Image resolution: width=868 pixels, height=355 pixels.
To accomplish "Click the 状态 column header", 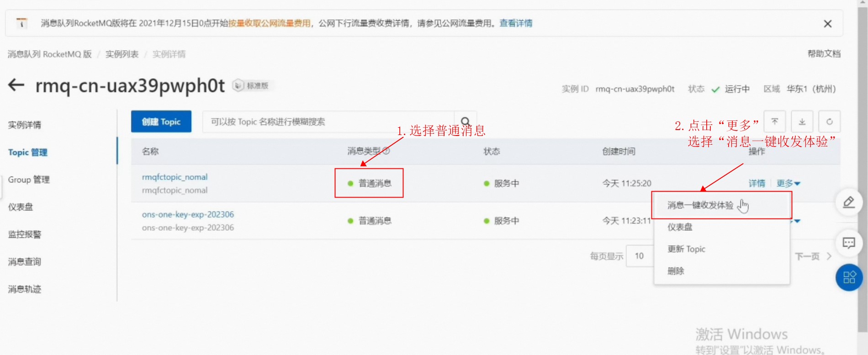I will (492, 151).
